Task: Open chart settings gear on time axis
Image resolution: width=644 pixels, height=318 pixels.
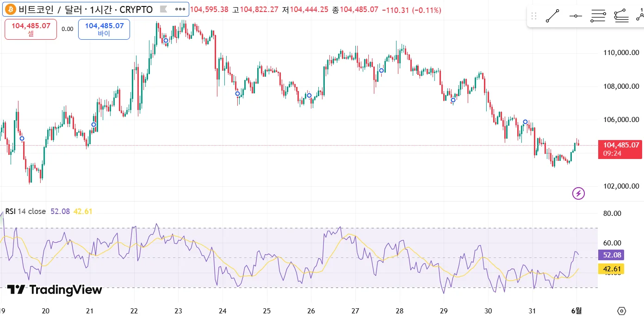Action: pos(621,311)
